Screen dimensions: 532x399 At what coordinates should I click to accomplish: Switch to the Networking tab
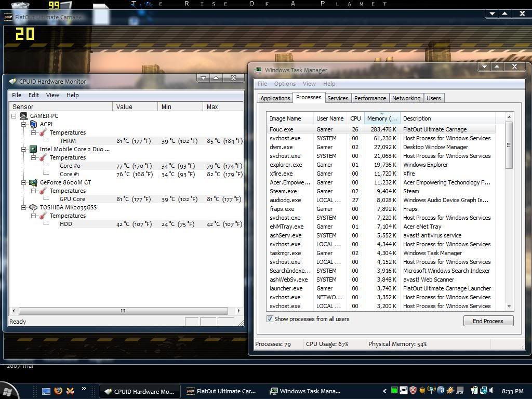click(406, 98)
